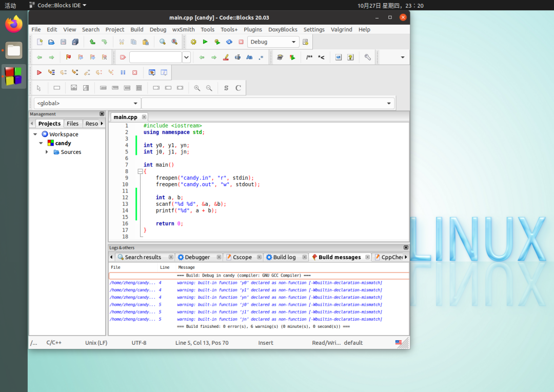The width and height of the screenshot is (554, 392).
Task: Open Firefox from the Ubuntu dock
Action: tap(14, 25)
